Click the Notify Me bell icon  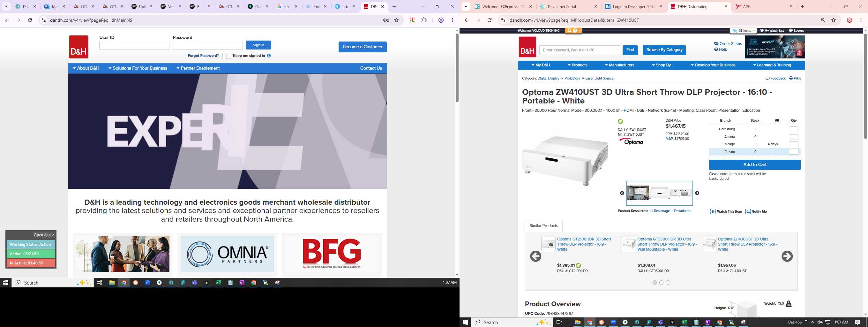[x=748, y=212]
